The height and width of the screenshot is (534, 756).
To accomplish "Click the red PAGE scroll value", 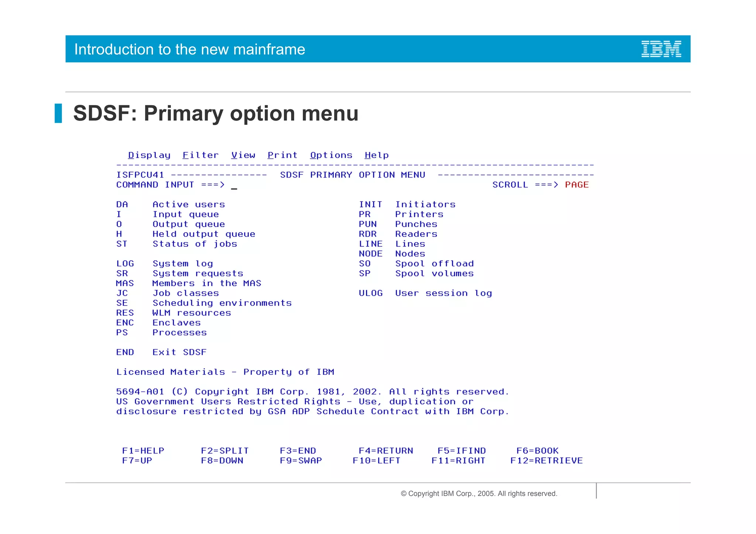I will [x=577, y=185].
